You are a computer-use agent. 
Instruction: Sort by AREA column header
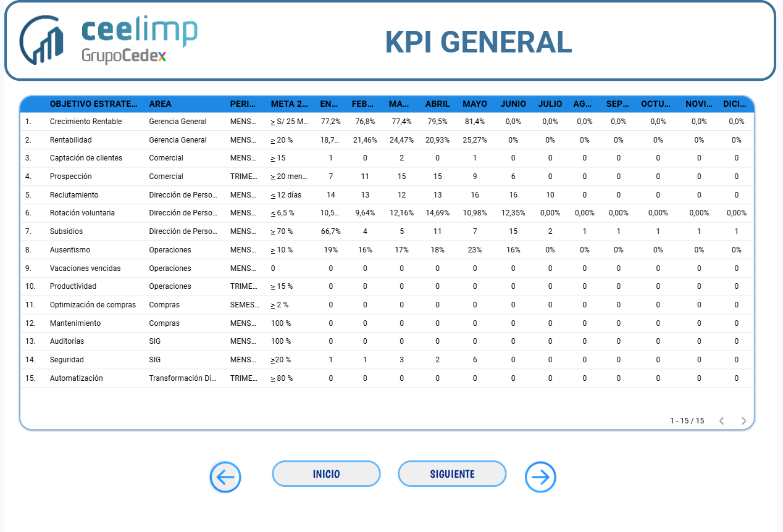tap(160, 104)
